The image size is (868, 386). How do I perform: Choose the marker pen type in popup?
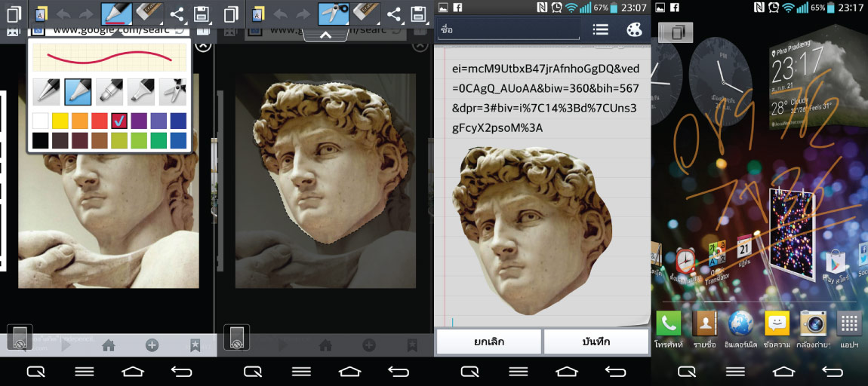[109, 91]
